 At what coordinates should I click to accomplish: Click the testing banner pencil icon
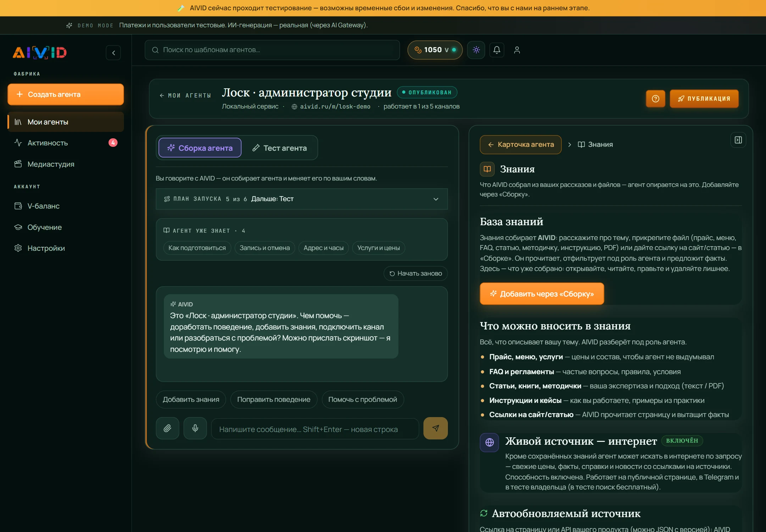(181, 8)
